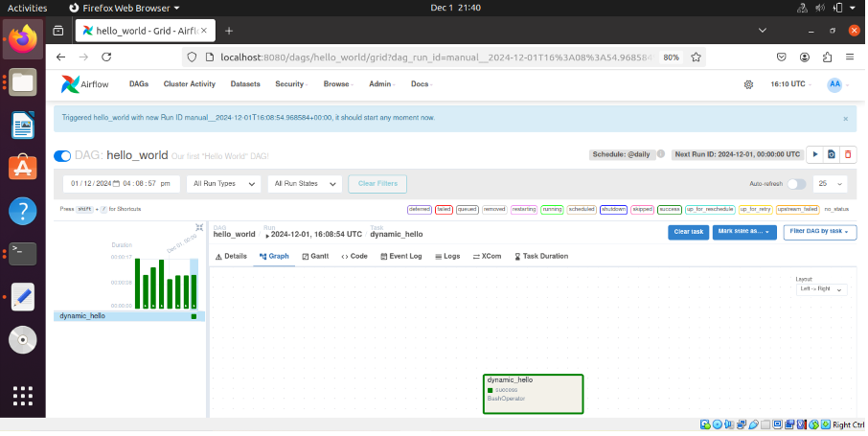Image resolution: width=868 pixels, height=436 pixels.
Task: Bookmark this page with the star icon
Action: coord(696,57)
